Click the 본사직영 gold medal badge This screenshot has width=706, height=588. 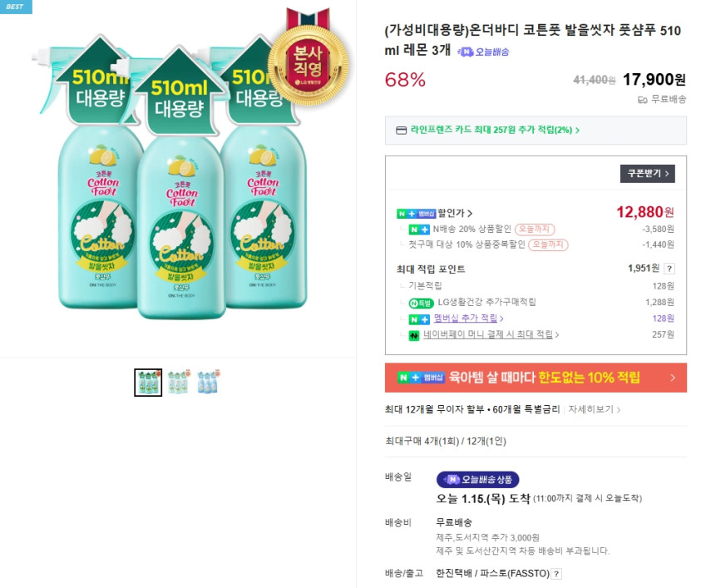tap(308, 58)
